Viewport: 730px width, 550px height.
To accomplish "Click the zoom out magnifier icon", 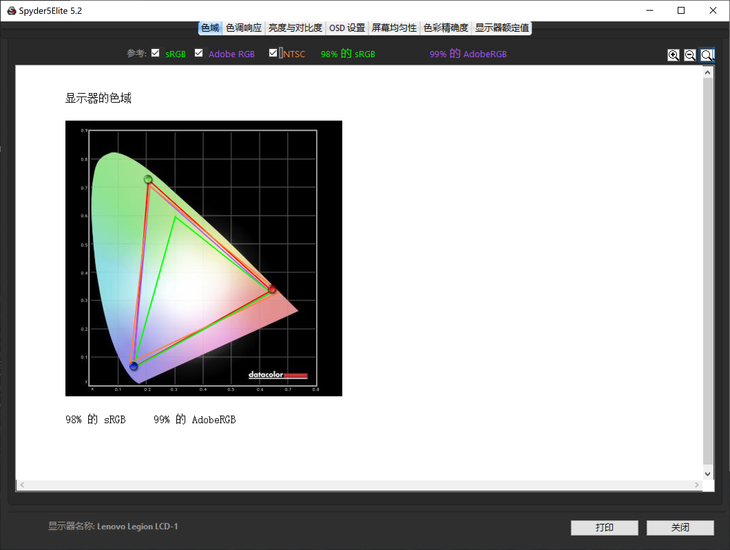I will click(x=690, y=55).
